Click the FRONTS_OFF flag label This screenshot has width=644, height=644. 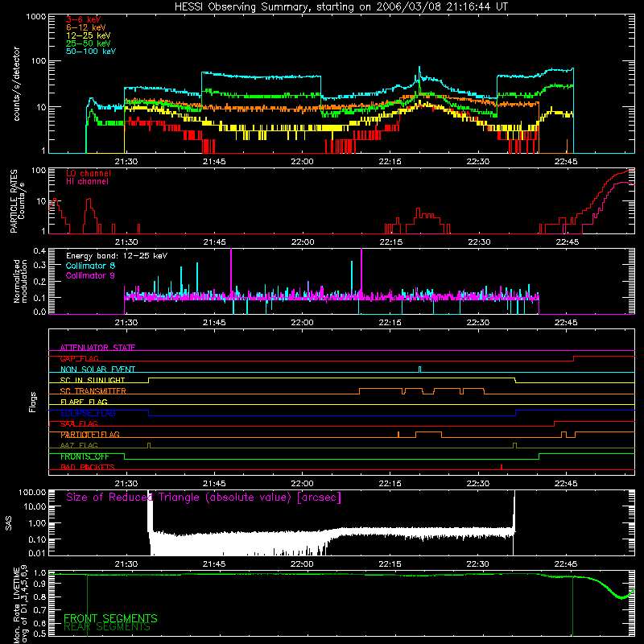click(85, 456)
